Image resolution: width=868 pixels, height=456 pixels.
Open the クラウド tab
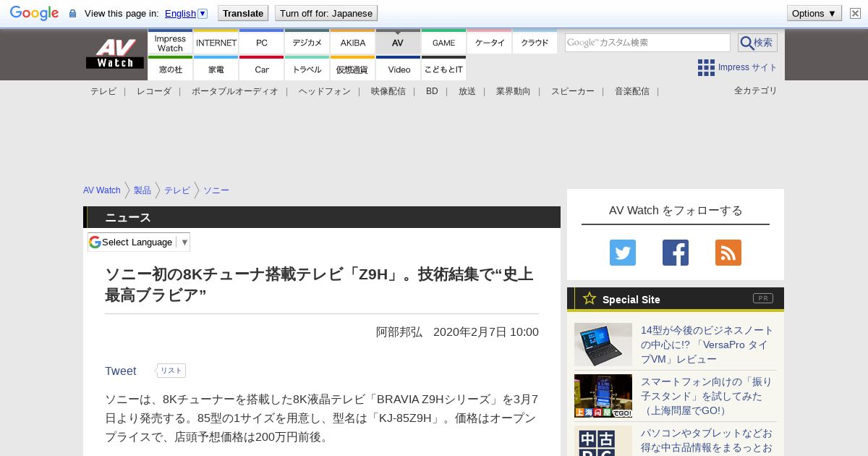[x=535, y=42]
